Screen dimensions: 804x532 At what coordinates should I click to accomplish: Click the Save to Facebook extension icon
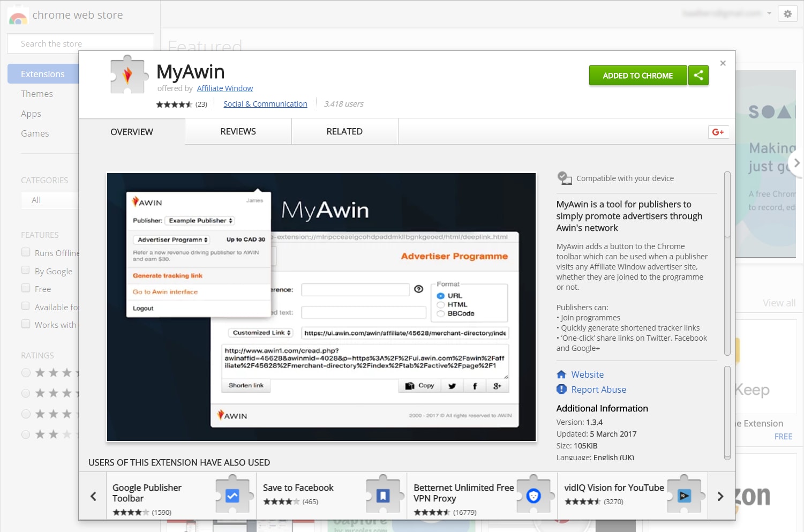pos(383,496)
